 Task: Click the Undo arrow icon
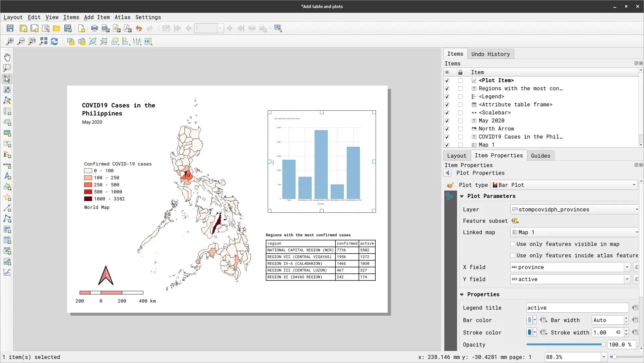click(139, 29)
